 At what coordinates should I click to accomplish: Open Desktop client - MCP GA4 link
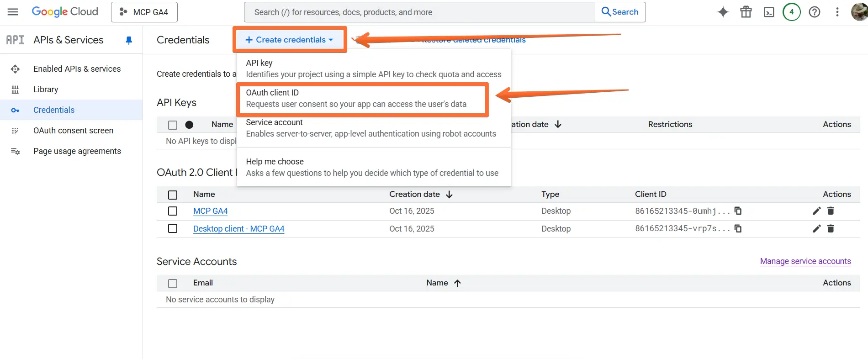(238, 229)
